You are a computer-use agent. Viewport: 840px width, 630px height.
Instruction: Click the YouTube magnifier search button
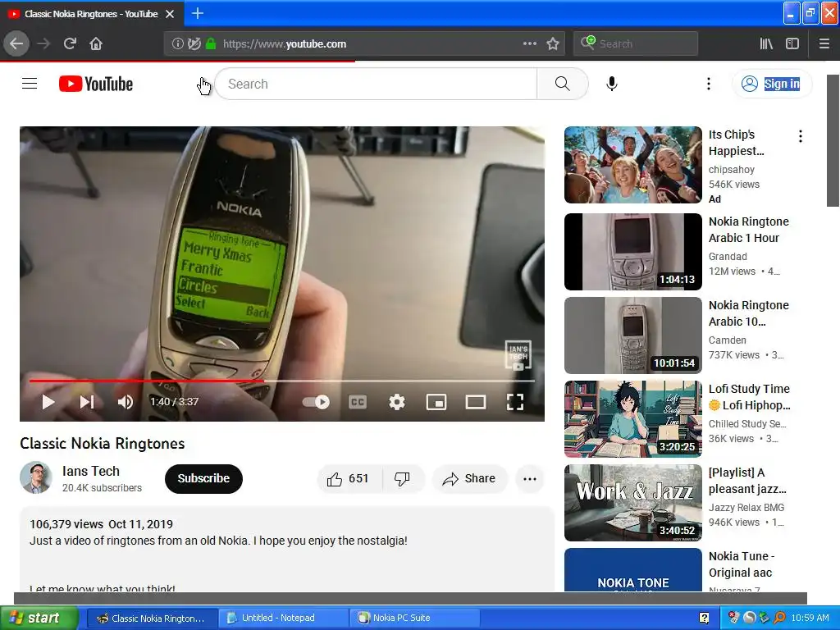pyautogui.click(x=563, y=84)
